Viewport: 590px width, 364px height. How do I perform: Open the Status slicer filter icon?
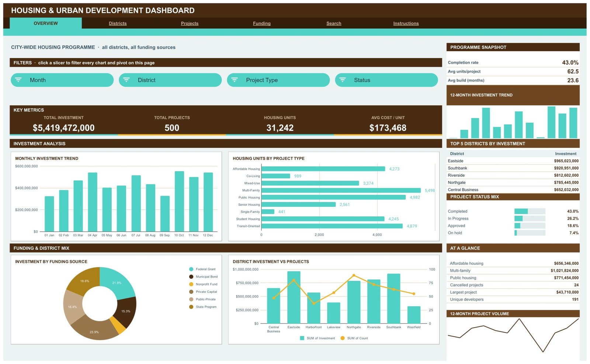pyautogui.click(x=343, y=80)
